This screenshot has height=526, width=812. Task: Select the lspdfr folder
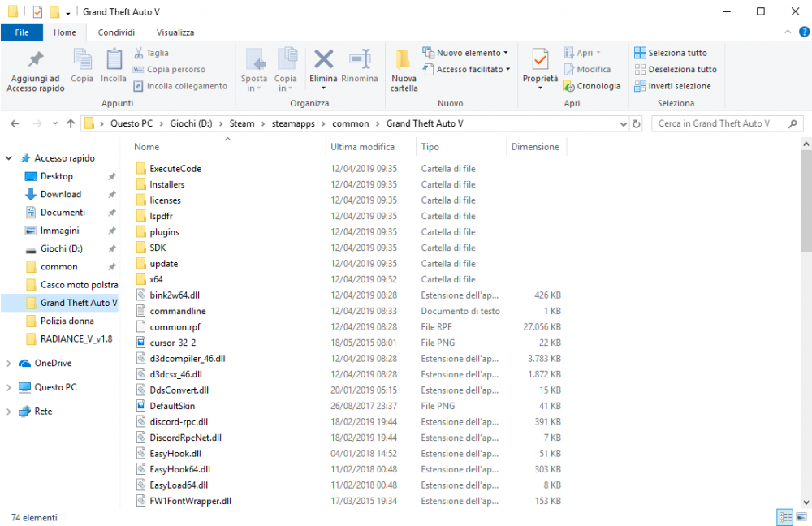coord(161,217)
